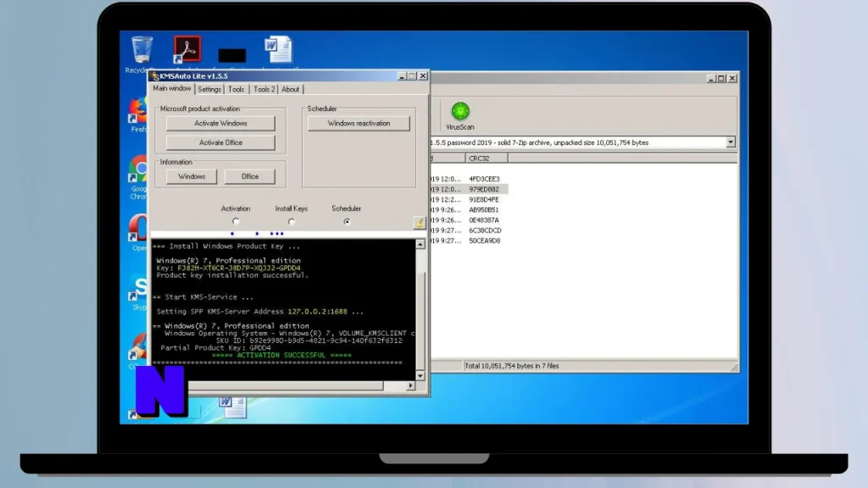This screenshot has width=868, height=488.
Task: Maximize the archive window behind KMSAuto
Action: pyautogui.click(x=721, y=79)
